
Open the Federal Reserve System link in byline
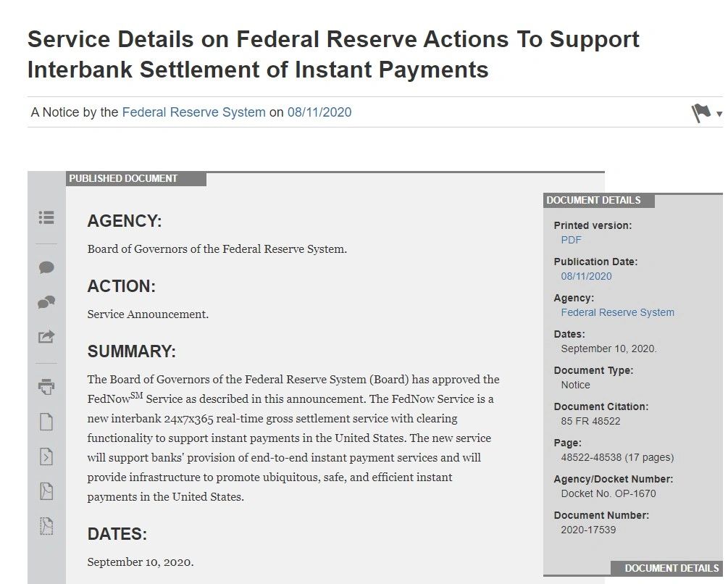[193, 112]
